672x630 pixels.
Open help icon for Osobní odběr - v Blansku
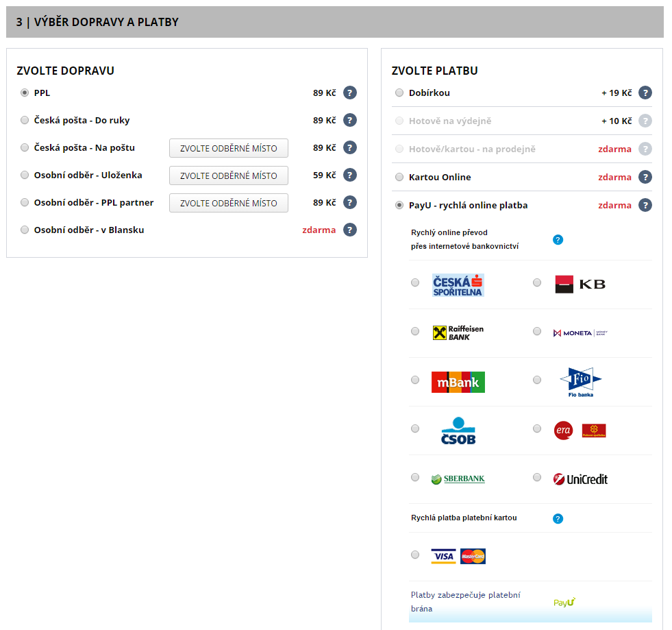[350, 230]
